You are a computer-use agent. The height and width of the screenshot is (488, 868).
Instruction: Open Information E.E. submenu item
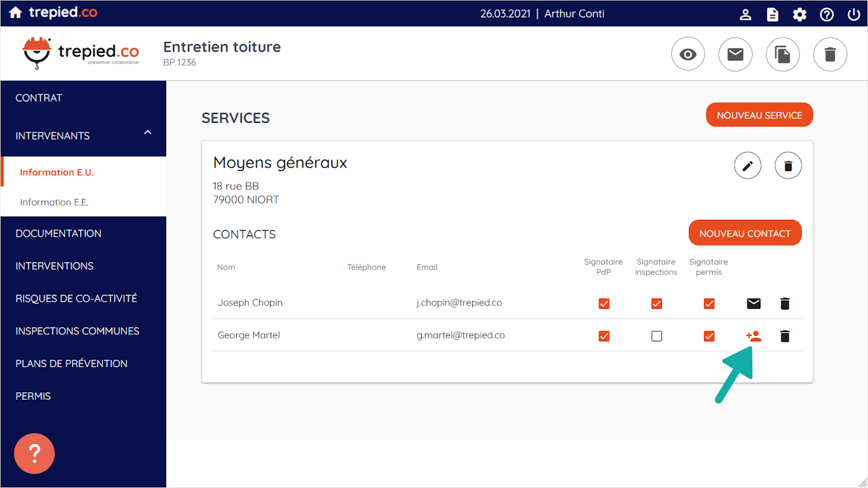(54, 202)
